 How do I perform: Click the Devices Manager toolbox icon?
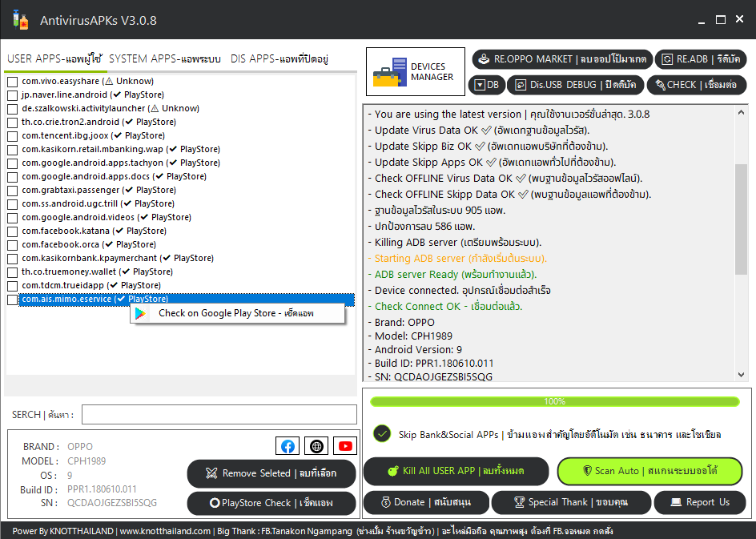tap(389, 72)
